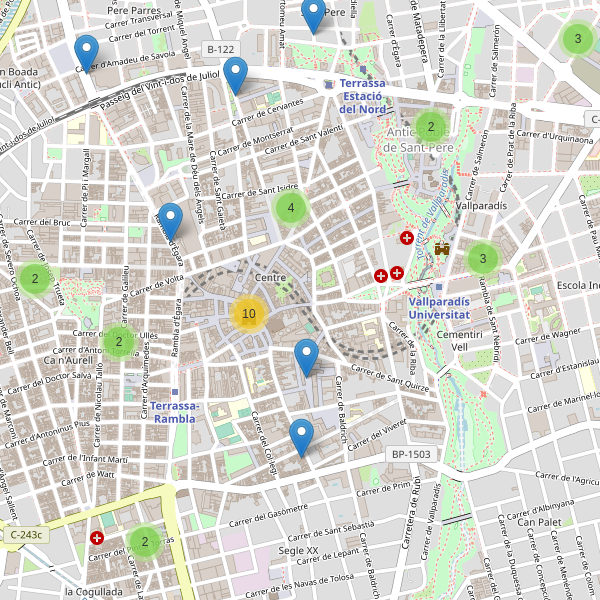Click the Carrer del Doctor Salvà label
This screenshot has height=600, width=600.
(x=49, y=383)
